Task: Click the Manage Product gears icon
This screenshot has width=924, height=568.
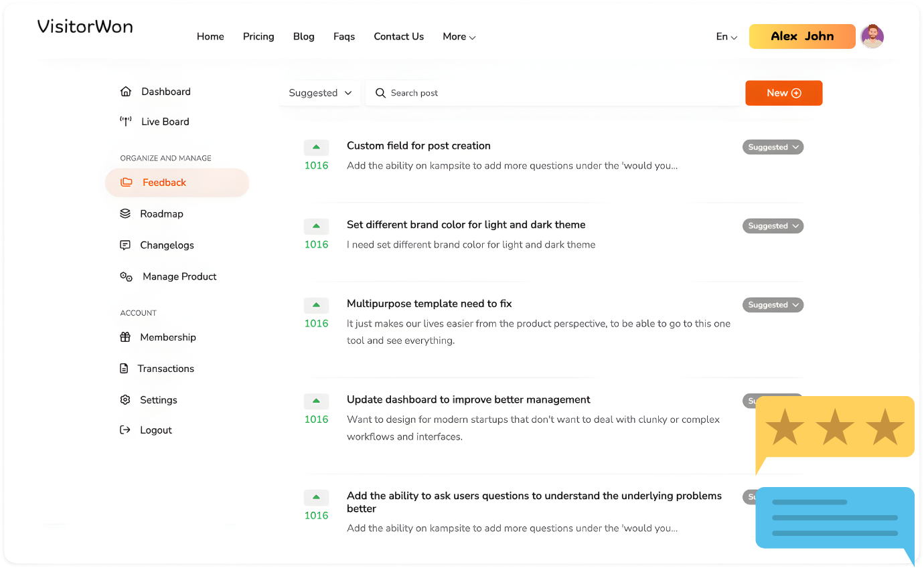Action: [126, 277]
